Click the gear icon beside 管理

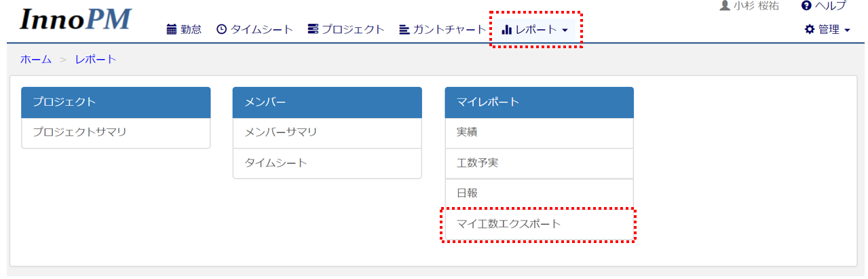tap(809, 29)
